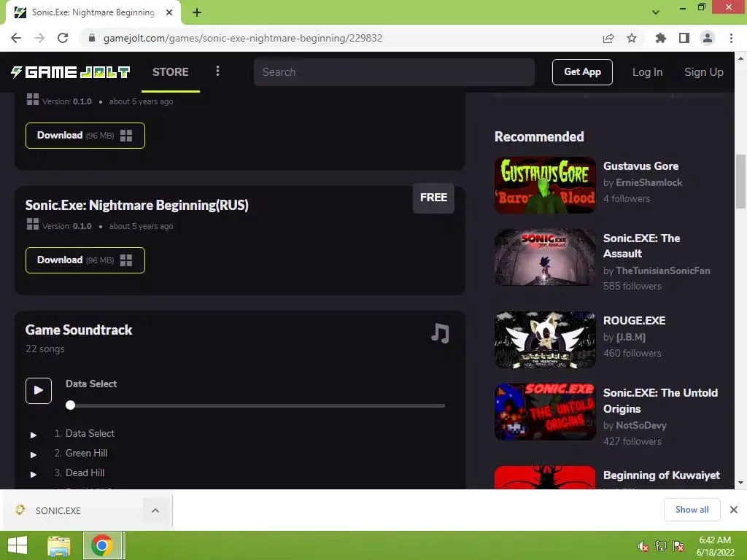Focus the Game Jolt search field
The image size is (747, 560).
394,72
